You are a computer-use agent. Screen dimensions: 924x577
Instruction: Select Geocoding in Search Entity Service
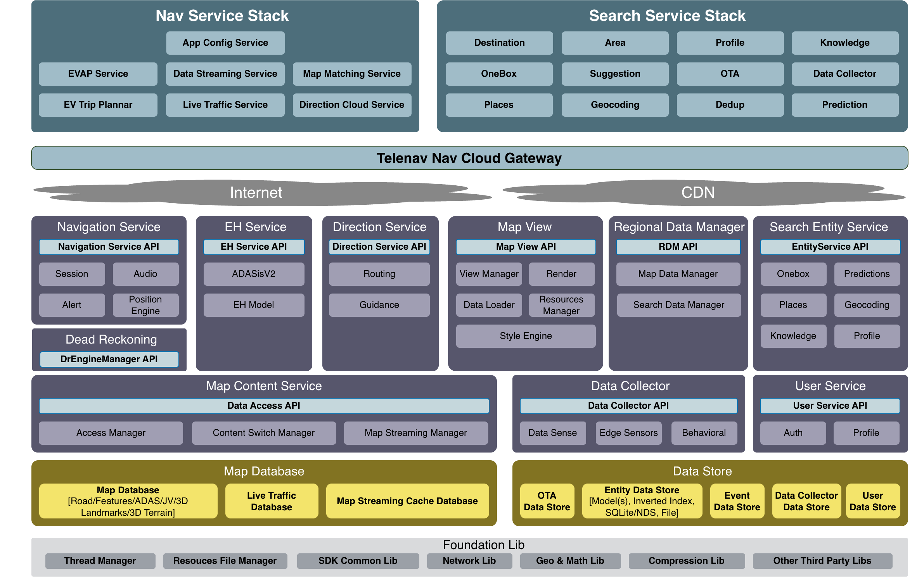point(867,305)
